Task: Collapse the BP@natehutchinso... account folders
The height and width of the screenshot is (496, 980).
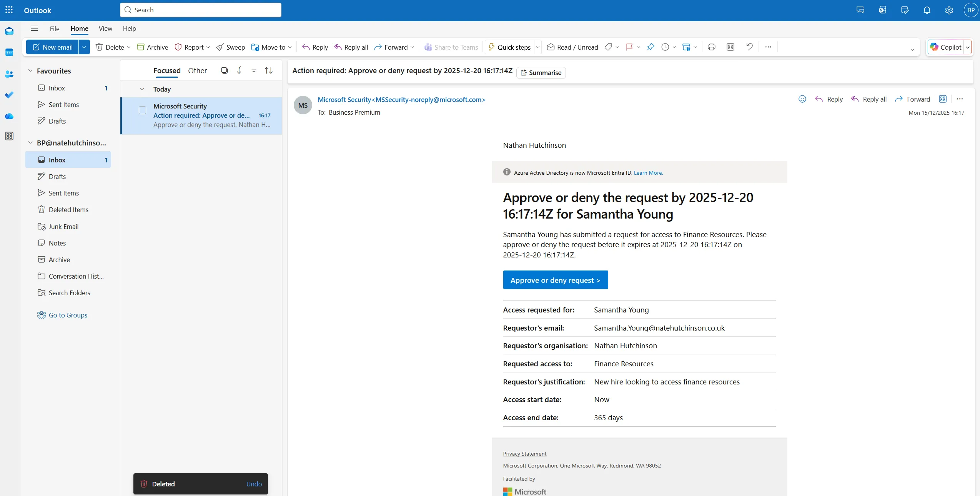Action: [x=30, y=143]
